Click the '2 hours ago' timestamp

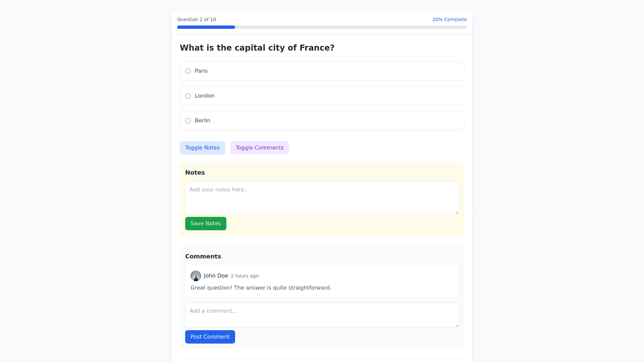pos(245,276)
